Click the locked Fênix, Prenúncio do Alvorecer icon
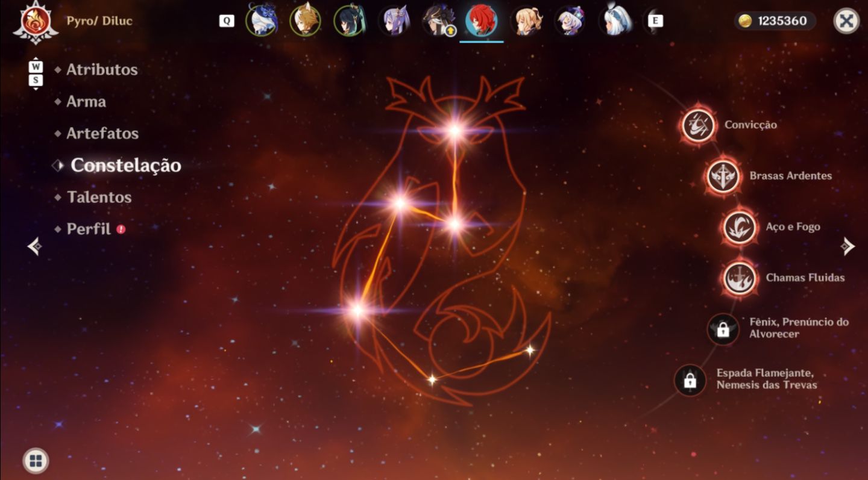 click(723, 329)
